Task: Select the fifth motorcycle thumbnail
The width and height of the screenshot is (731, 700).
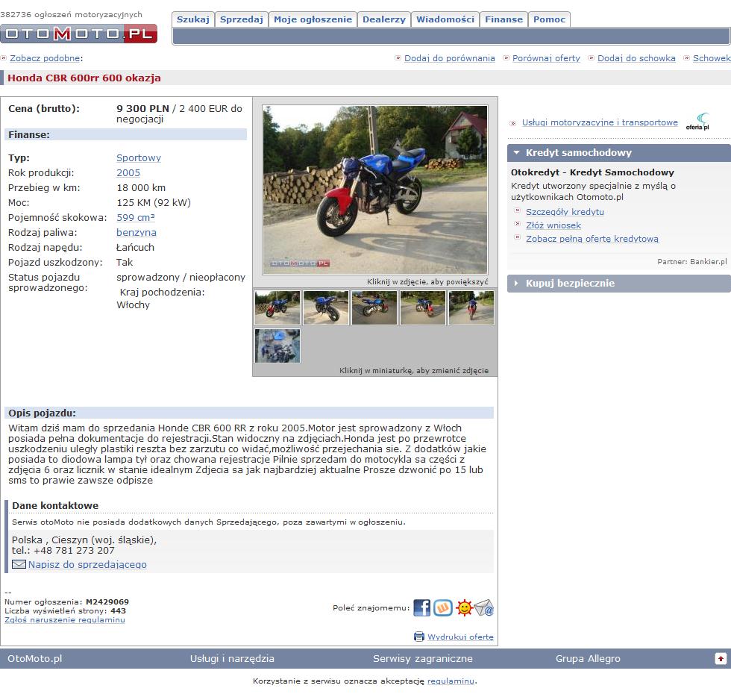Action: click(x=471, y=307)
